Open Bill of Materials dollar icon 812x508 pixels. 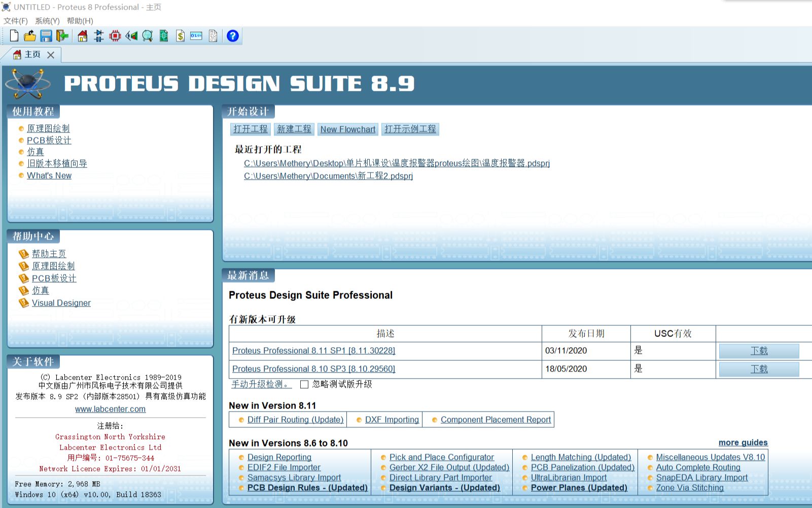tap(181, 36)
